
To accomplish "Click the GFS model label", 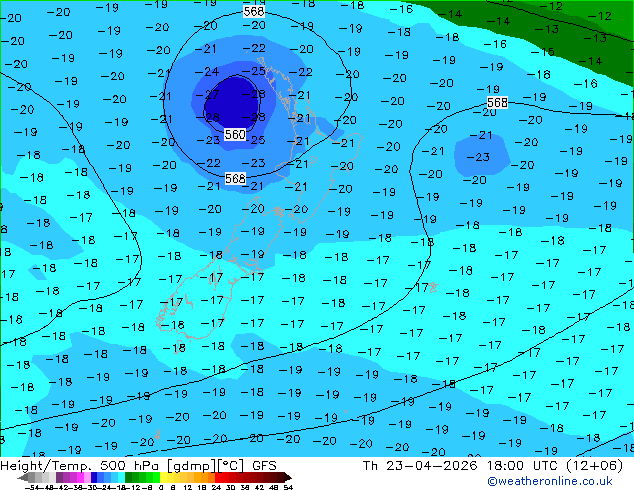I will [264, 465].
